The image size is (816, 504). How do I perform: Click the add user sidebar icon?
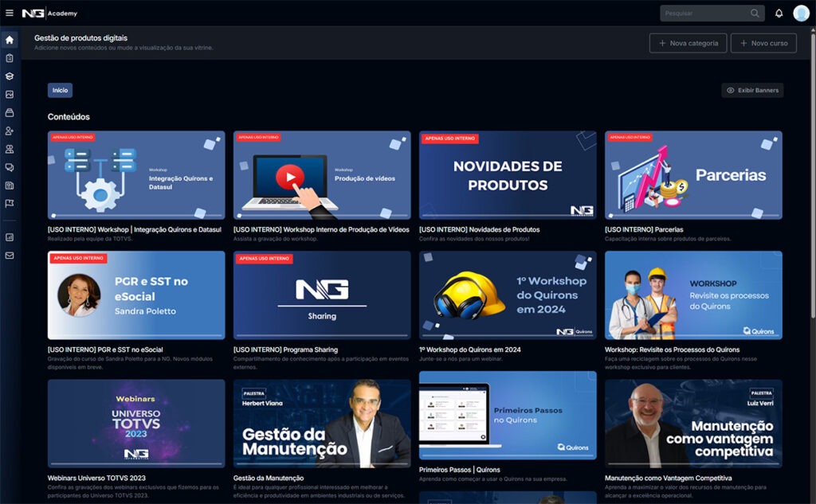click(10, 131)
